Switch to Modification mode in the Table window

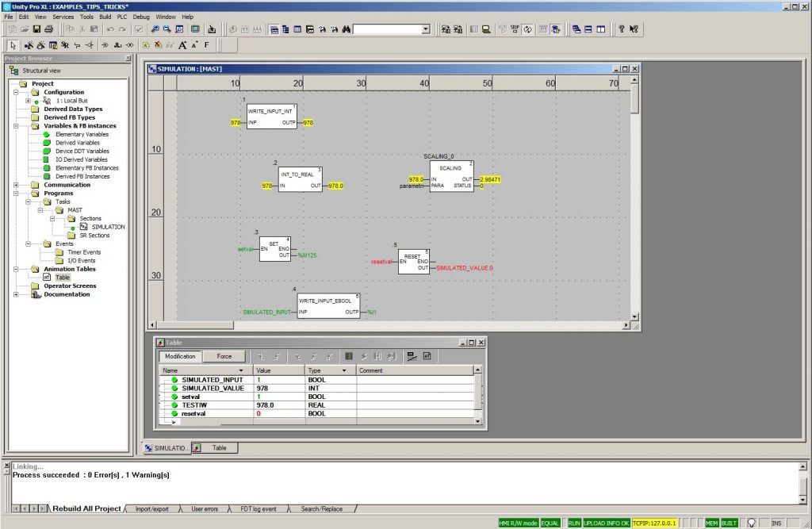[x=179, y=356]
